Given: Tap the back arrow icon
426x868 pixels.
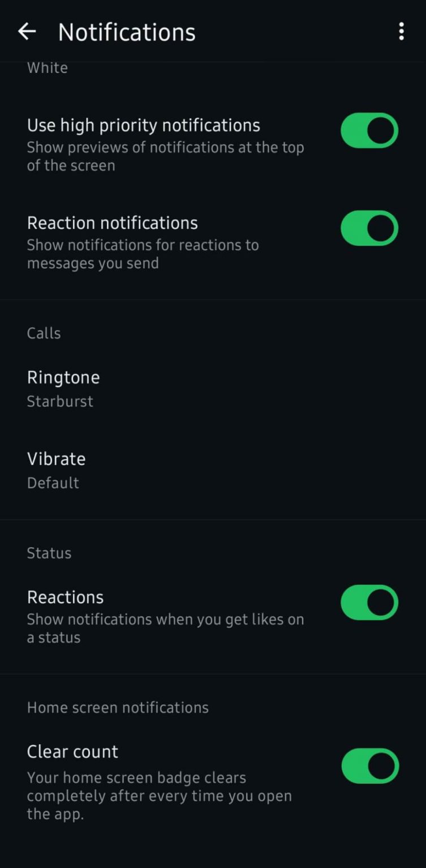Looking at the screenshot, I should click(x=27, y=32).
